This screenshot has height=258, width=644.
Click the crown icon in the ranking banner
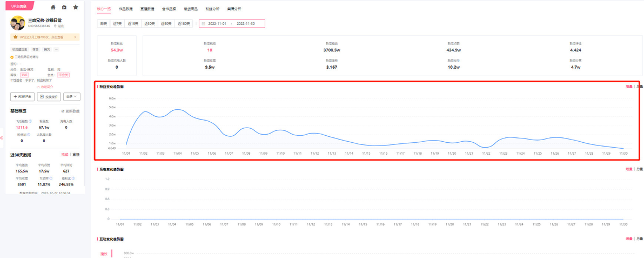point(15,37)
